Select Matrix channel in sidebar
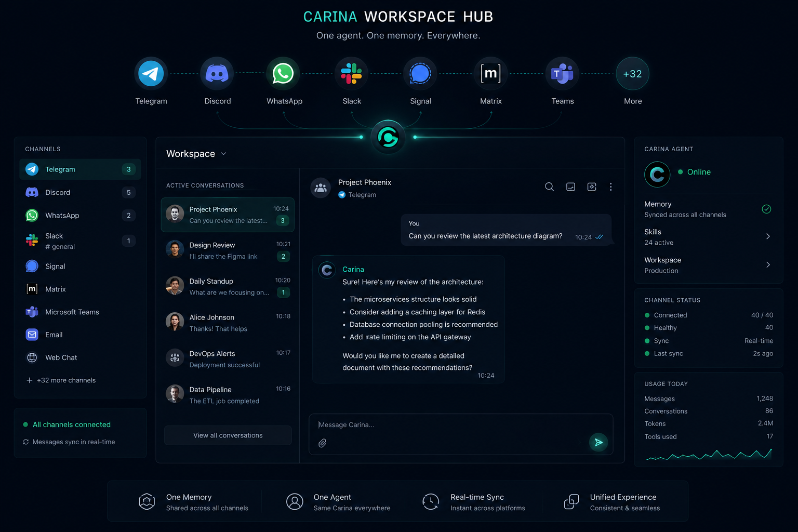The width and height of the screenshot is (798, 532). click(80, 289)
